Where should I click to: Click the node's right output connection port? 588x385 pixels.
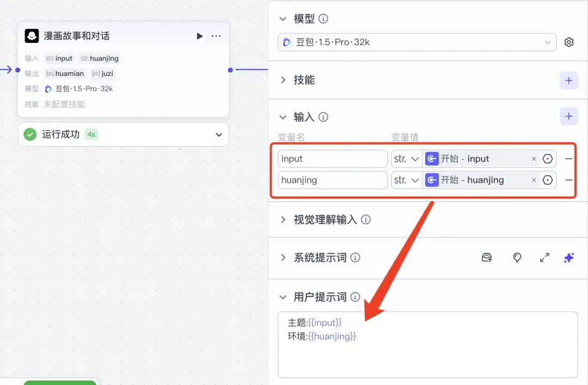230,70
